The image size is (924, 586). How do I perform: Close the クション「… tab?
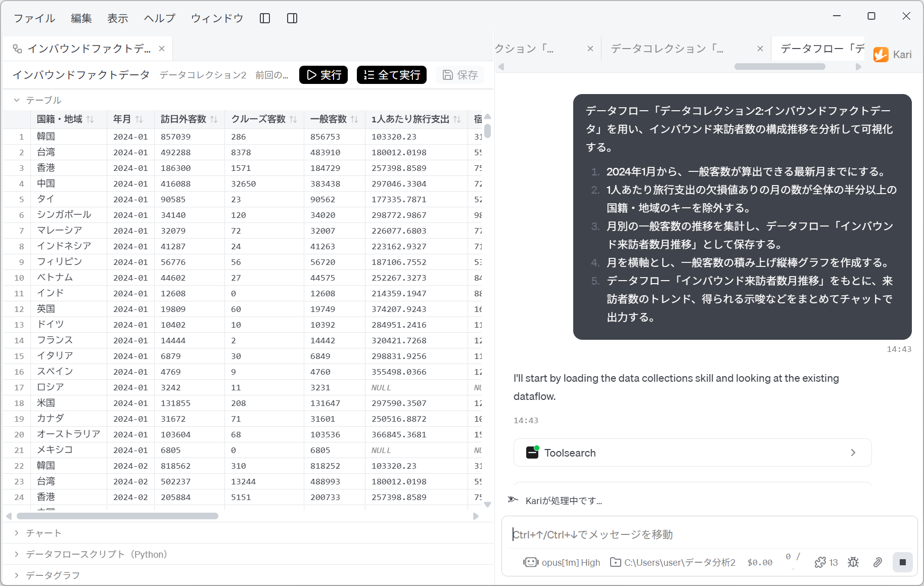click(590, 49)
